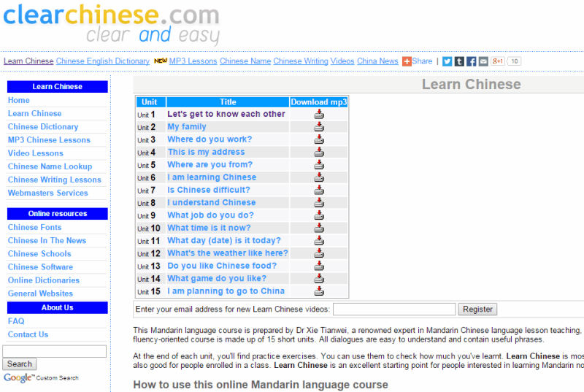Image resolution: width=584 pixels, height=392 pixels.
Task: Open lesson Where do you work?
Action: pos(210,139)
